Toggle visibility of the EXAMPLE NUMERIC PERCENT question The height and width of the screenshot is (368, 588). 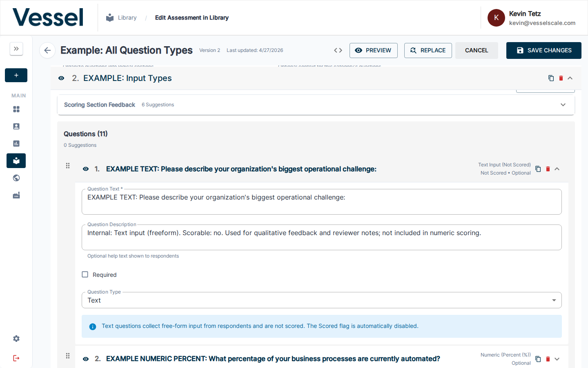click(86, 359)
